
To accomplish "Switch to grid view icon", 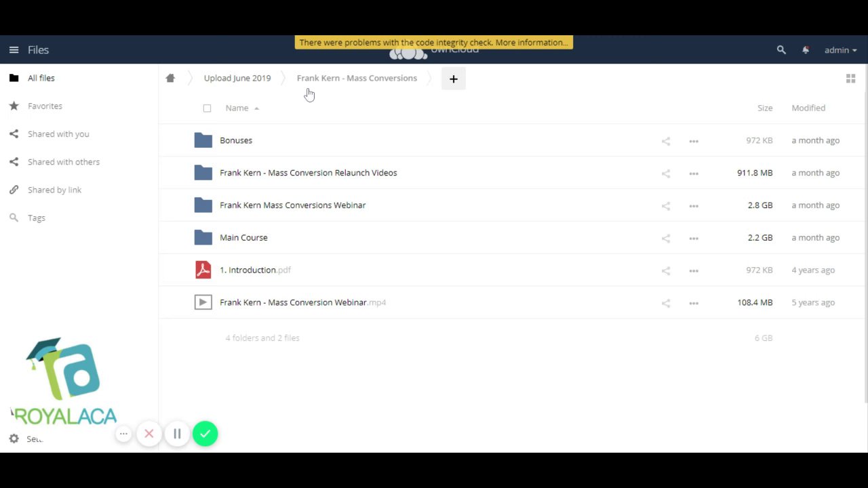I will pos(850,79).
